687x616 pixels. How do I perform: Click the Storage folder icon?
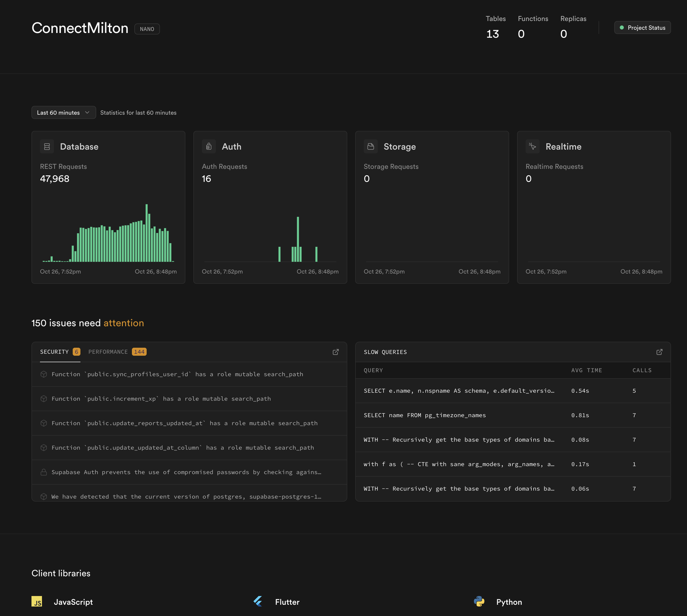(x=370, y=147)
